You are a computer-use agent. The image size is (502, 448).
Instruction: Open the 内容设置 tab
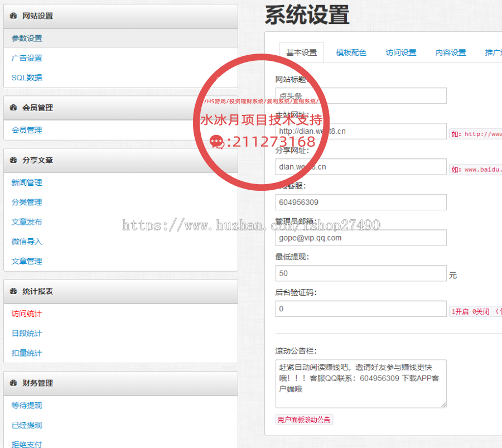[450, 52]
